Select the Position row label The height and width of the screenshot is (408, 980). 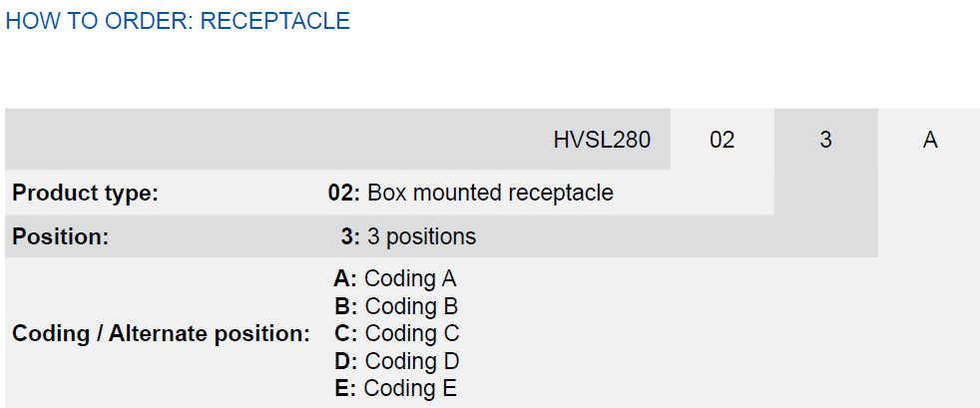tap(61, 236)
